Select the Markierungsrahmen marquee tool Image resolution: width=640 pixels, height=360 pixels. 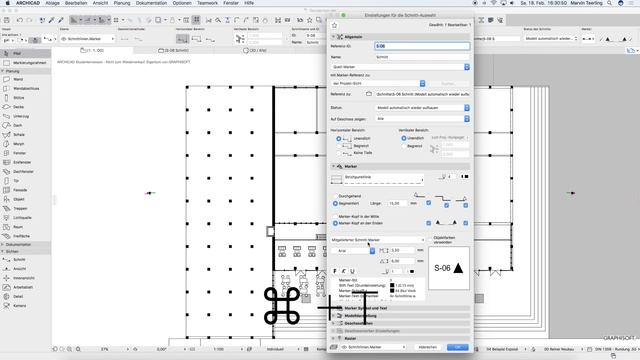[25, 63]
